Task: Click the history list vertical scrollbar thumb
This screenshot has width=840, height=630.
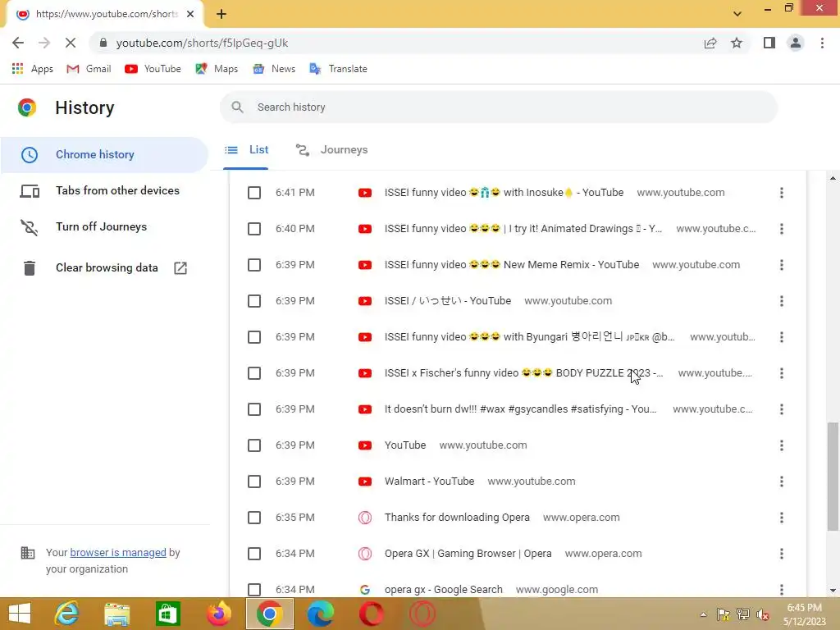Action: pyautogui.click(x=832, y=476)
